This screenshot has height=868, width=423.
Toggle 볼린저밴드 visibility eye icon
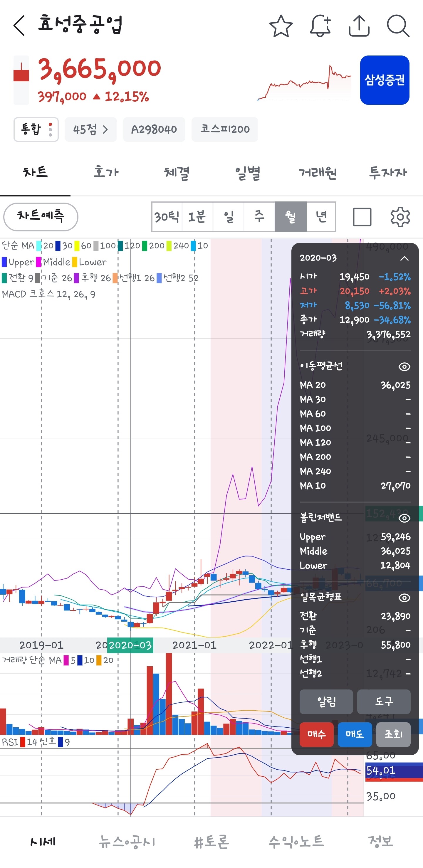(404, 518)
